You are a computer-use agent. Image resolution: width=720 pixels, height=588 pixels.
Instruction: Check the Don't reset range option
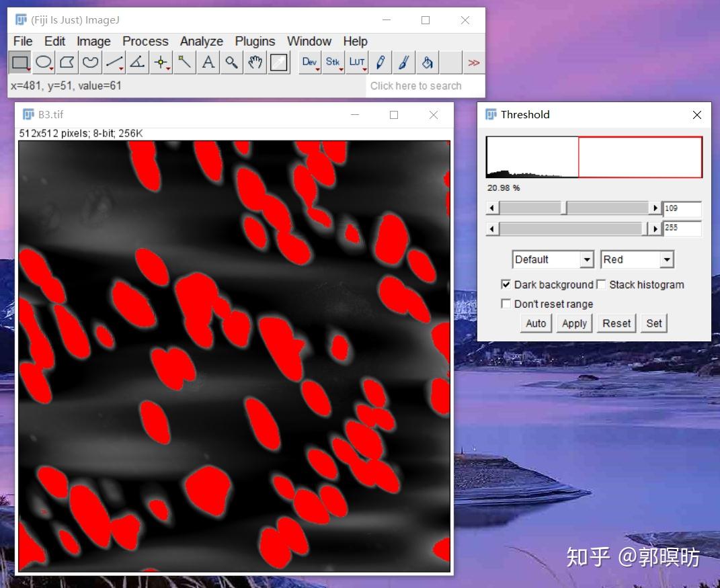click(x=506, y=304)
